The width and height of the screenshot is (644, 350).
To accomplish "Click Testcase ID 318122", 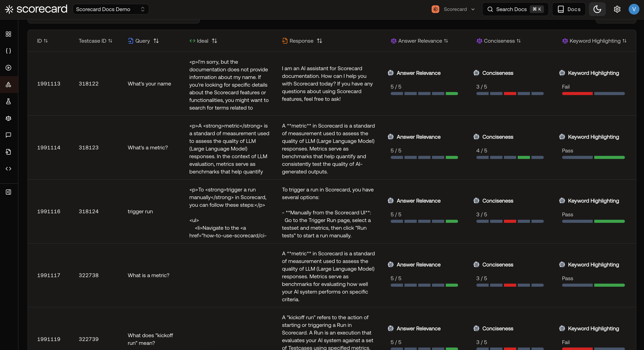I will click(x=89, y=84).
